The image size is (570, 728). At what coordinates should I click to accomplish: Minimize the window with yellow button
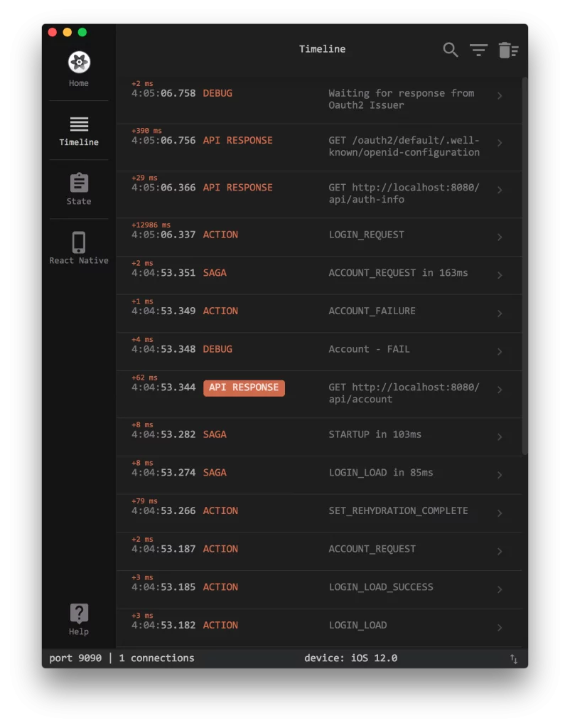[x=68, y=32]
